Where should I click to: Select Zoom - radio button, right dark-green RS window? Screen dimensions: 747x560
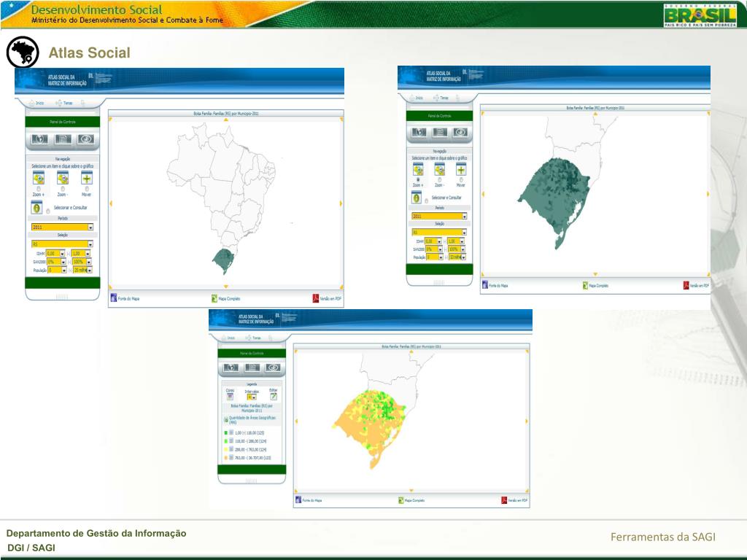[x=439, y=179]
